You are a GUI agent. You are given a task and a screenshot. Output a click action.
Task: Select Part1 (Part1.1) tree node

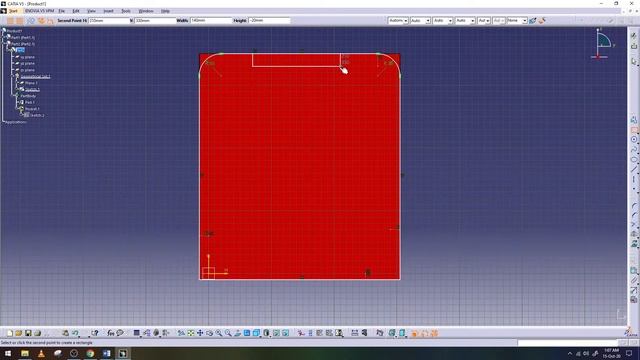click(x=23, y=37)
